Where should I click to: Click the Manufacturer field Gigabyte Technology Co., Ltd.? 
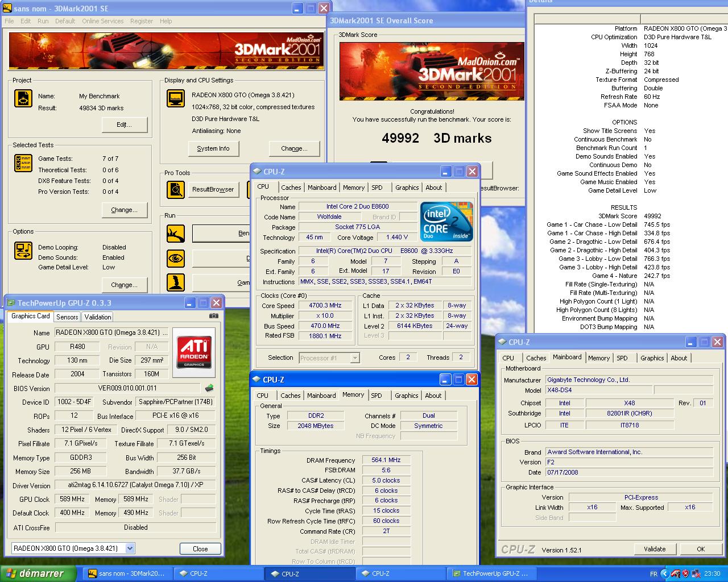629,380
